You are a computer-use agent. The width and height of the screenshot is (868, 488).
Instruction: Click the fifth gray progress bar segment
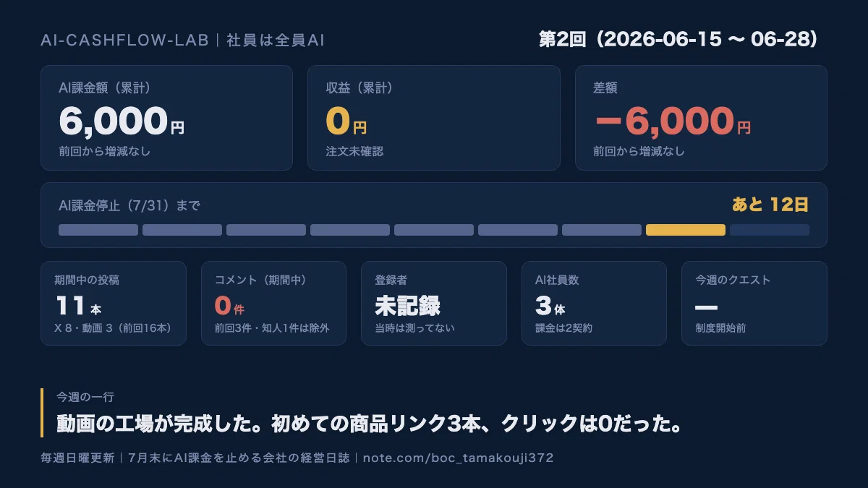point(434,230)
